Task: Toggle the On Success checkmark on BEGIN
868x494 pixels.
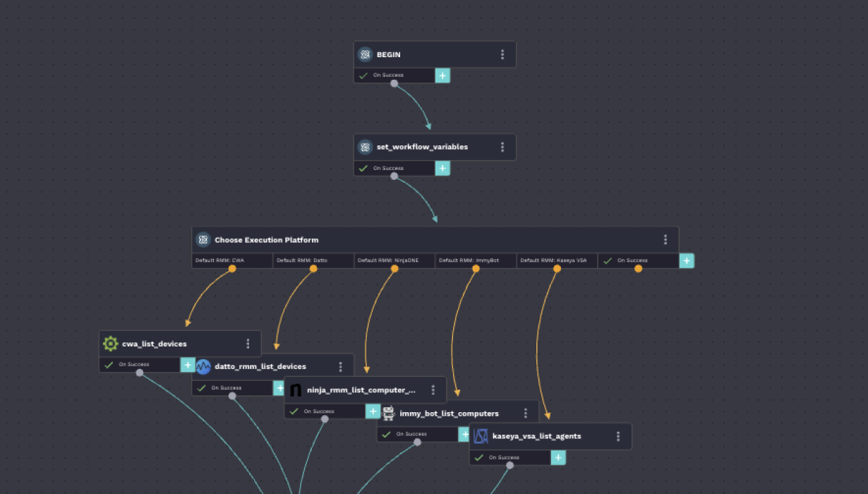Action: 363,75
